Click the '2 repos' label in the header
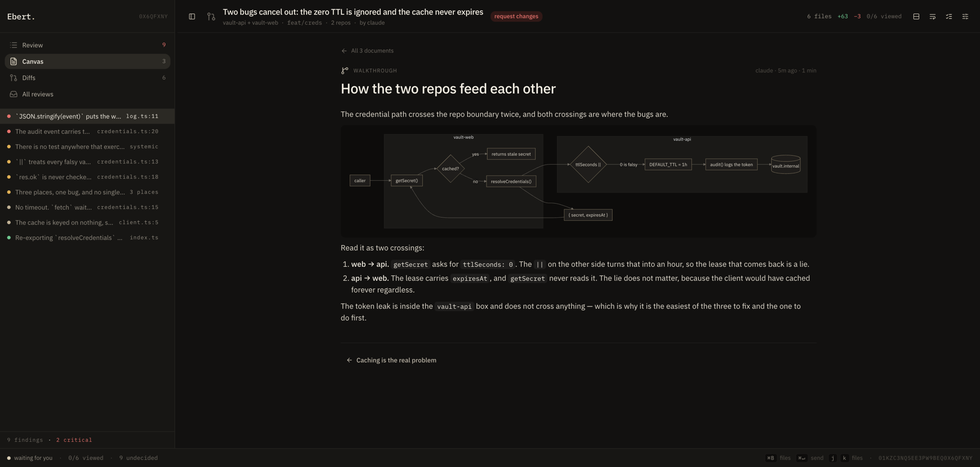Viewport: 980px width, 467px height. point(341,23)
